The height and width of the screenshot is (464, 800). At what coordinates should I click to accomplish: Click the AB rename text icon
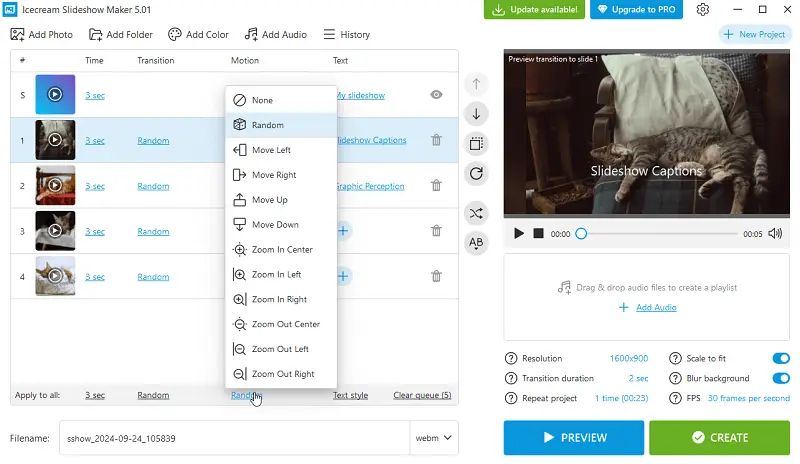(x=476, y=243)
